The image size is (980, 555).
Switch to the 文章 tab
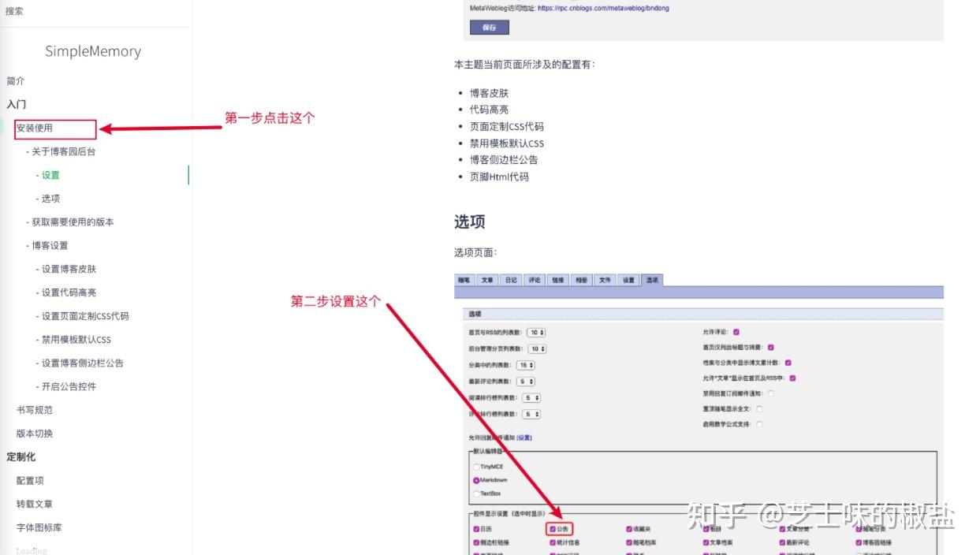point(487,279)
